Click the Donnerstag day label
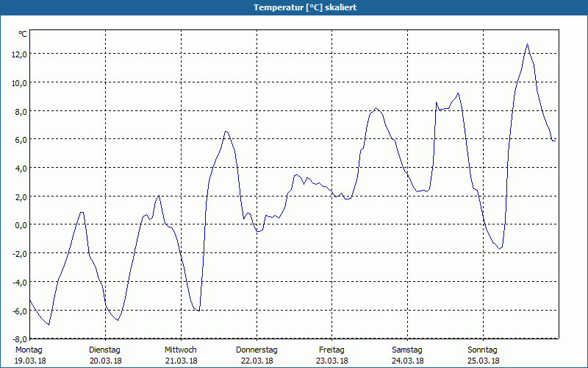 coord(257,350)
